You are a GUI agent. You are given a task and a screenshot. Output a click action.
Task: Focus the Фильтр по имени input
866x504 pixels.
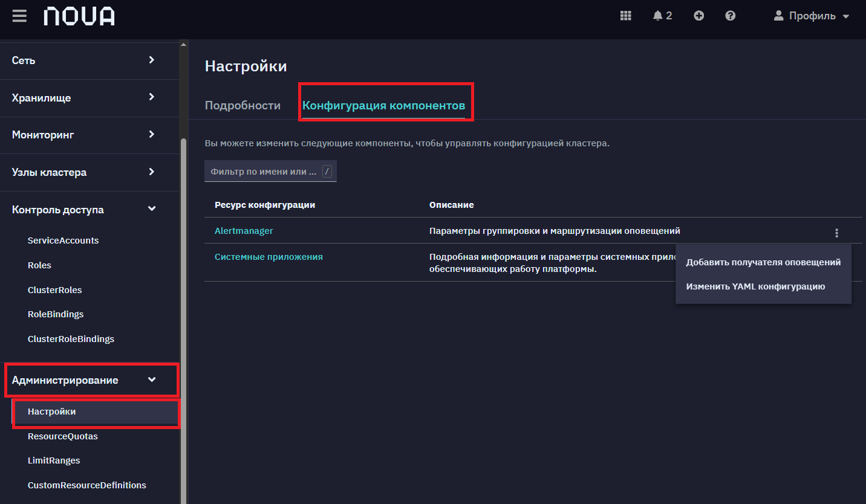pos(270,172)
